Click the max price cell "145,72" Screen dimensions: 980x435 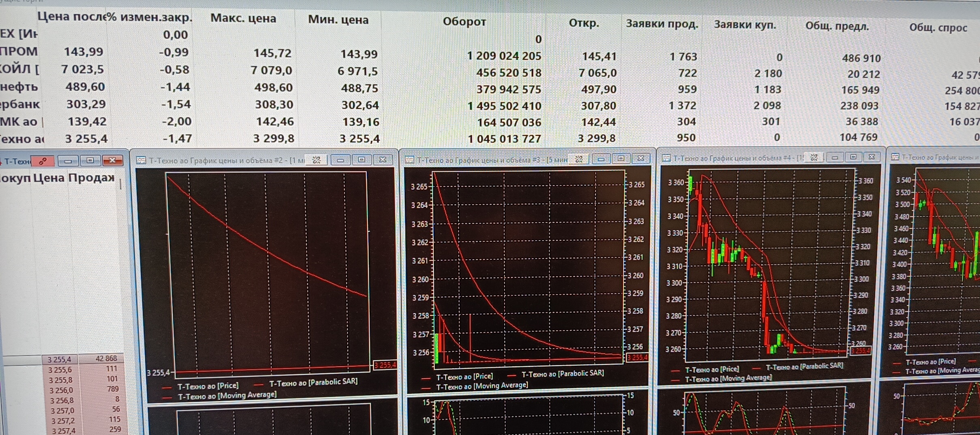pos(272,53)
